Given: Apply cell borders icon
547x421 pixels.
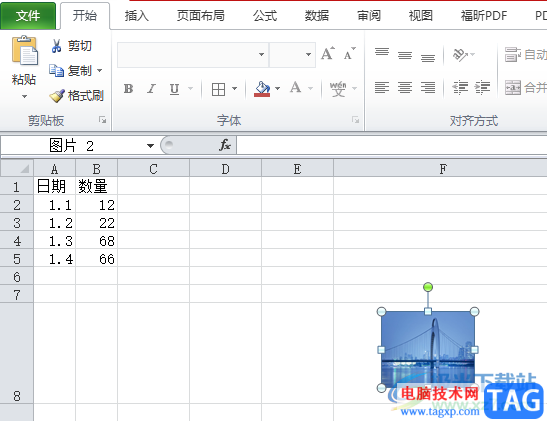Looking at the screenshot, I should (218, 89).
